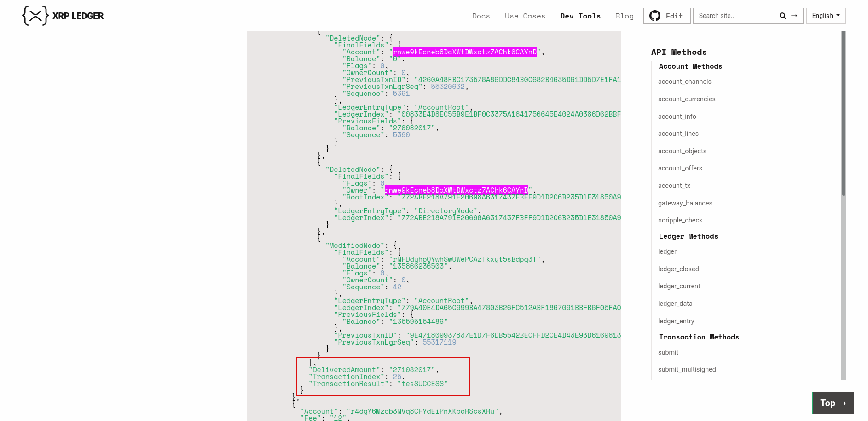The width and height of the screenshot is (868, 421).
Task: Open the noripple_check method
Action: pos(680,220)
